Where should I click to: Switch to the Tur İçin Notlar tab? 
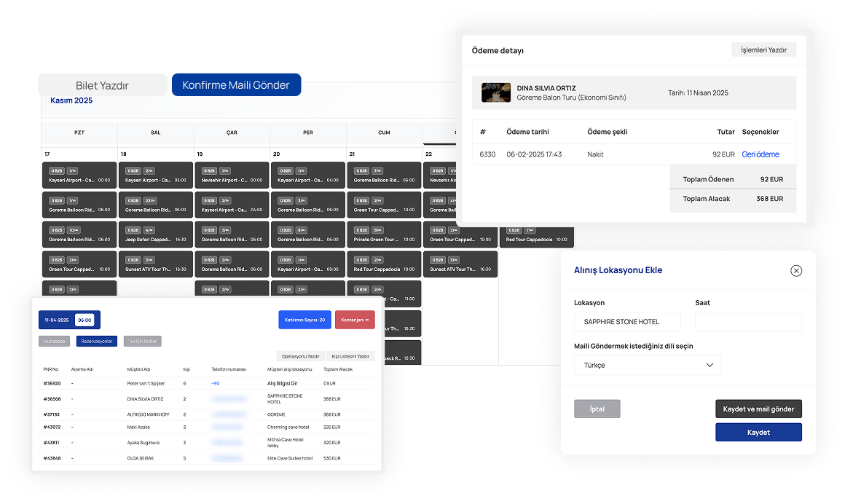click(x=142, y=341)
